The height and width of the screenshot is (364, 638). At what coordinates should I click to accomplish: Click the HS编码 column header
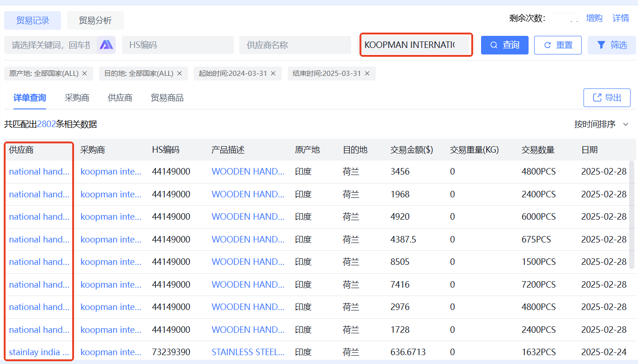(166, 150)
